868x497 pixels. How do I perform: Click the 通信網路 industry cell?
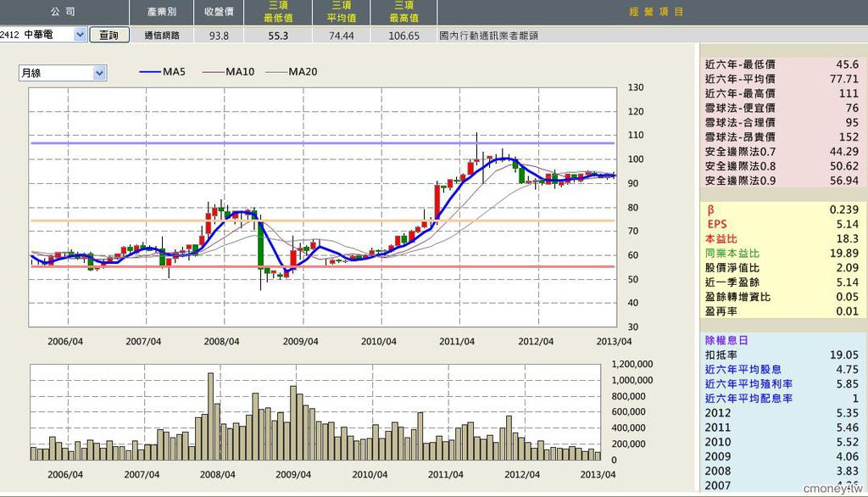point(162,36)
